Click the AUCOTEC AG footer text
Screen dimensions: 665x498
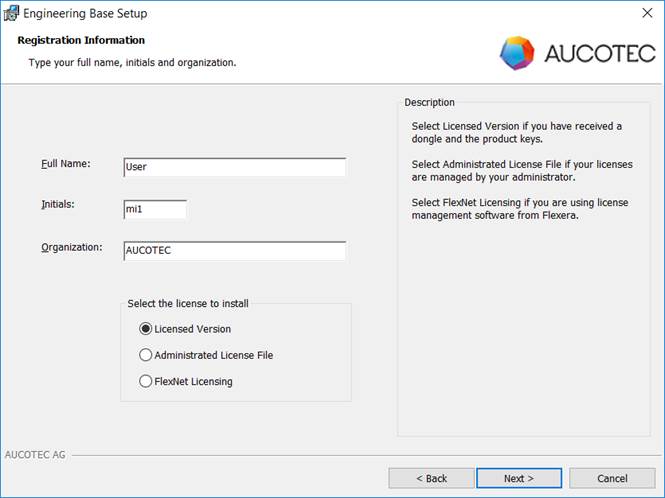(35, 455)
